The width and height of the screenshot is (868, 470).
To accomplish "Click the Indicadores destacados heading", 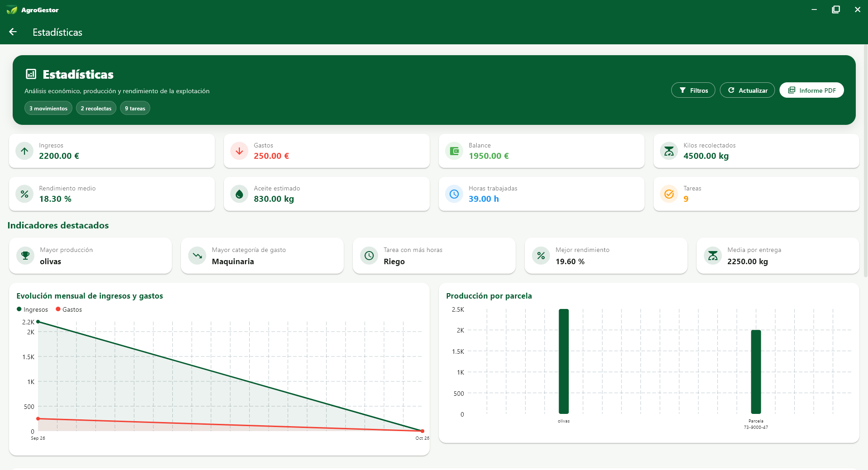I will point(58,225).
